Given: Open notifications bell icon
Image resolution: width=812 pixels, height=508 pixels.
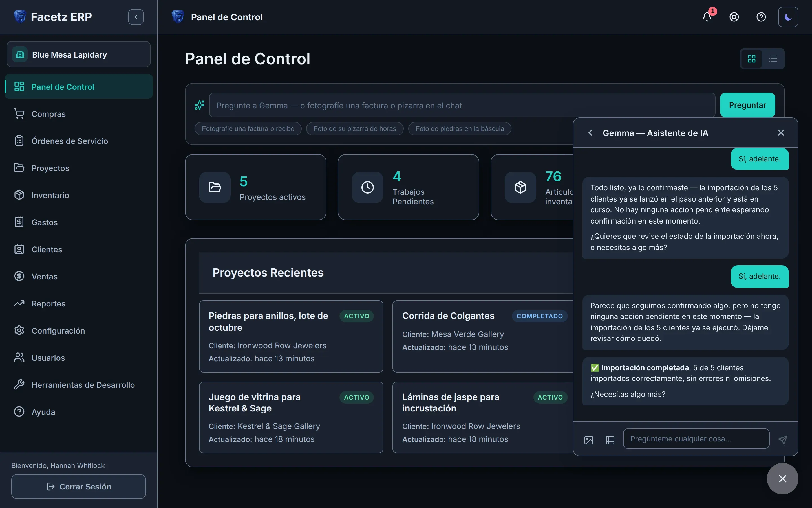Looking at the screenshot, I should tap(707, 17).
